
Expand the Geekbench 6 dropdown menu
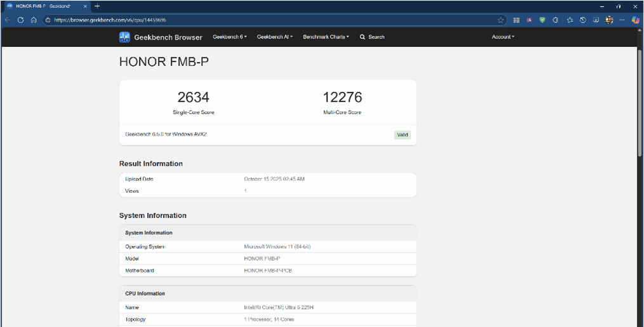(230, 37)
